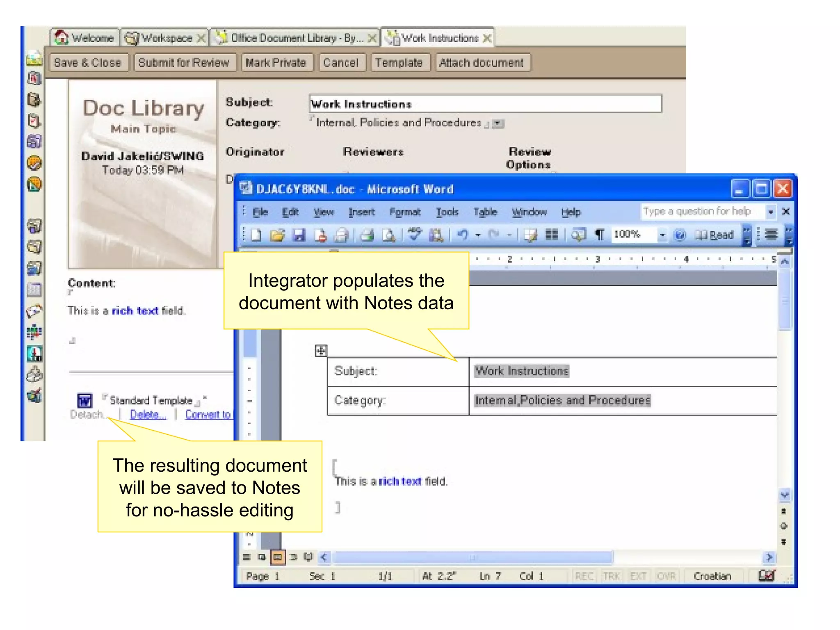Screen dimensions: 840x630
Task: Click the Permission icon in Word toolbar
Action: tap(320, 235)
